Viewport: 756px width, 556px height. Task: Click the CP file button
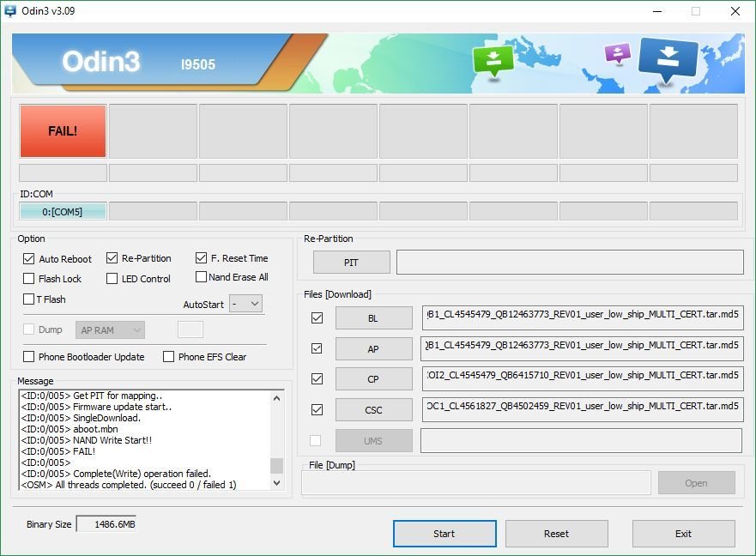[x=373, y=379]
